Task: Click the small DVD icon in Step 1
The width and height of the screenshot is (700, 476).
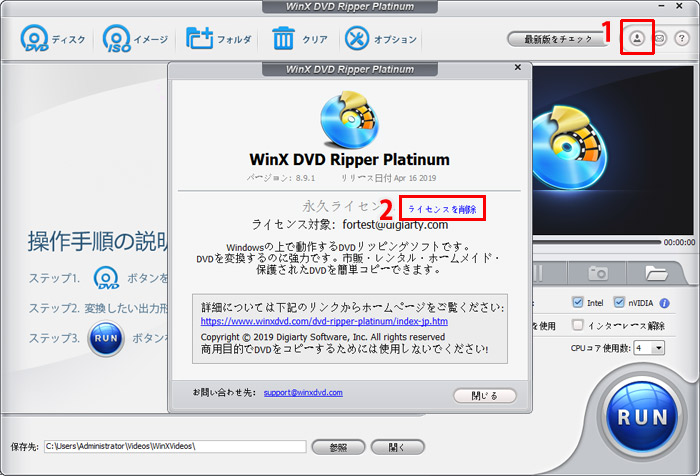Action: click(x=106, y=278)
